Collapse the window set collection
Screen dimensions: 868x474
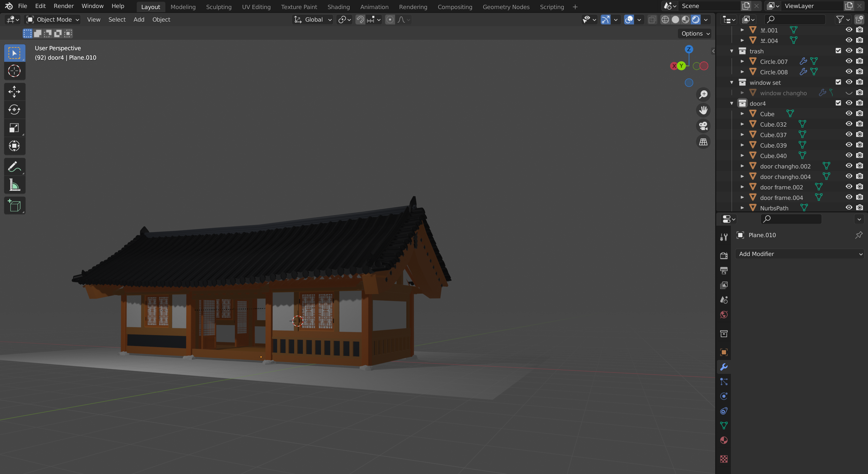(x=732, y=83)
